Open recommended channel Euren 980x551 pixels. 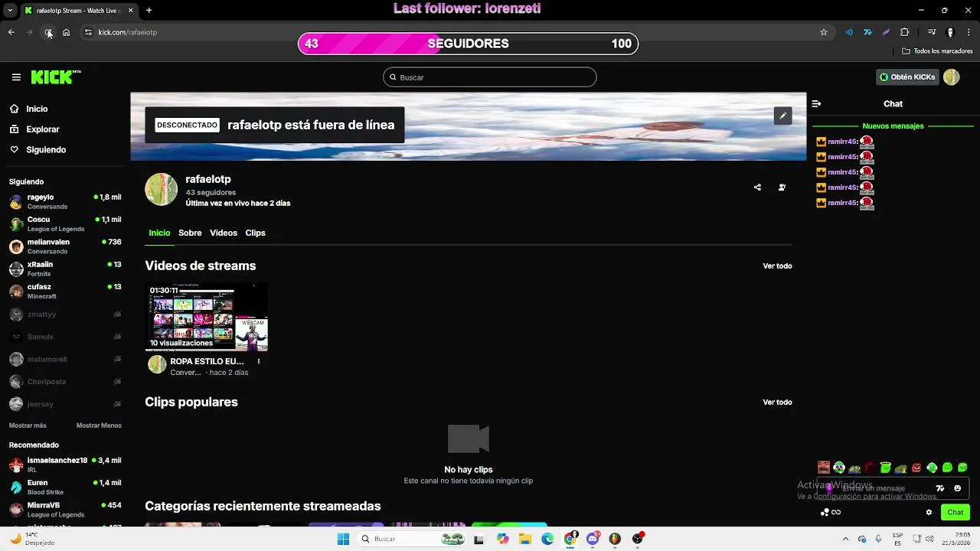[x=65, y=487]
